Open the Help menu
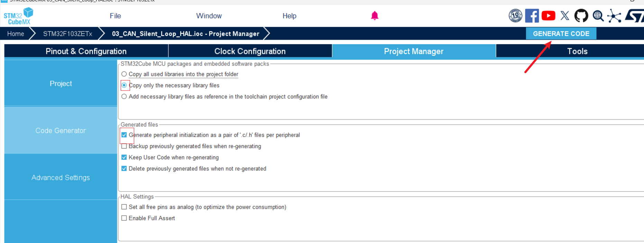Screen dimensions: 644x243 [289, 16]
